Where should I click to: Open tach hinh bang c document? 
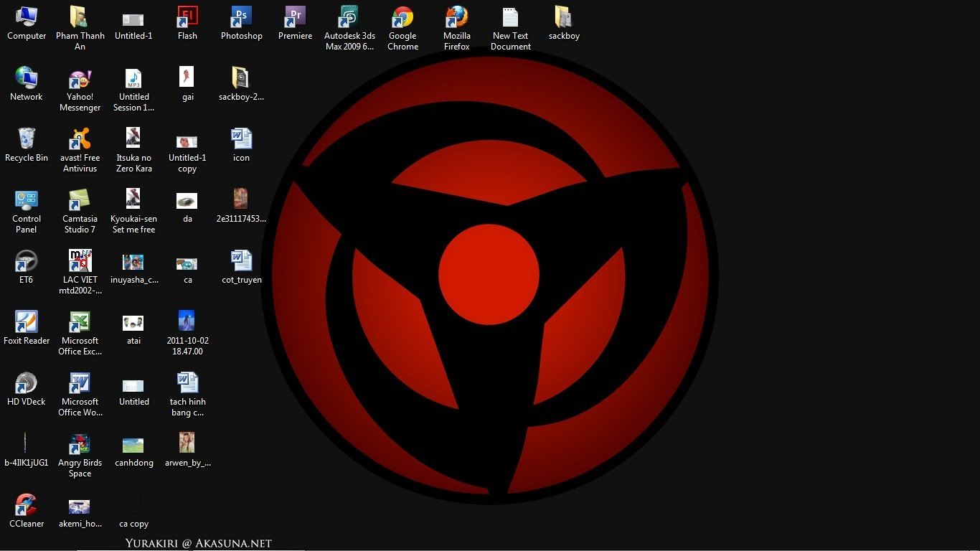click(187, 394)
